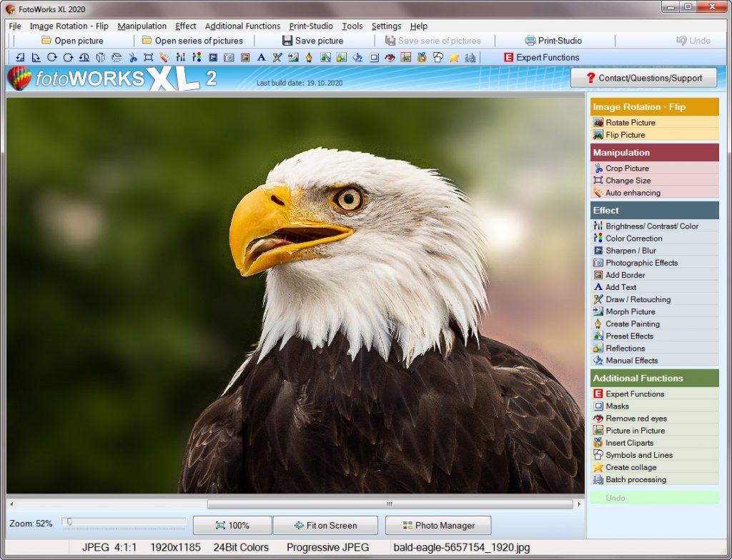Screen dimensions: 732x560
Task: Open the Print-Studio menu
Action: click(x=310, y=26)
